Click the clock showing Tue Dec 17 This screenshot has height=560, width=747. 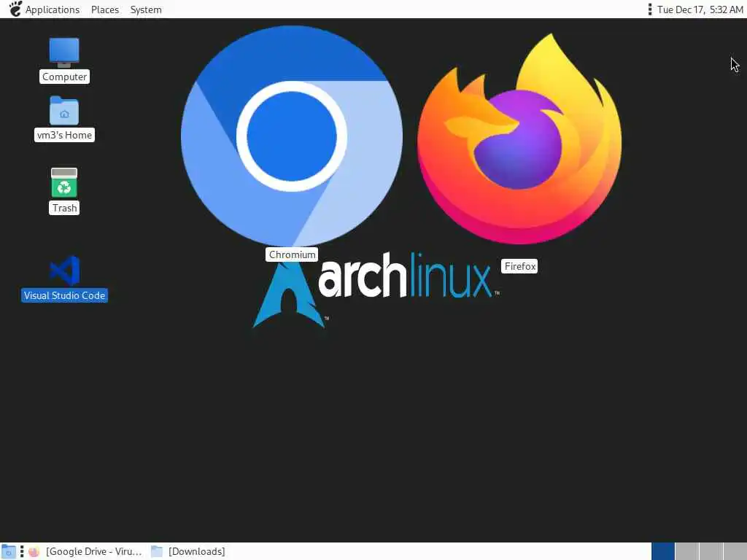tap(700, 9)
